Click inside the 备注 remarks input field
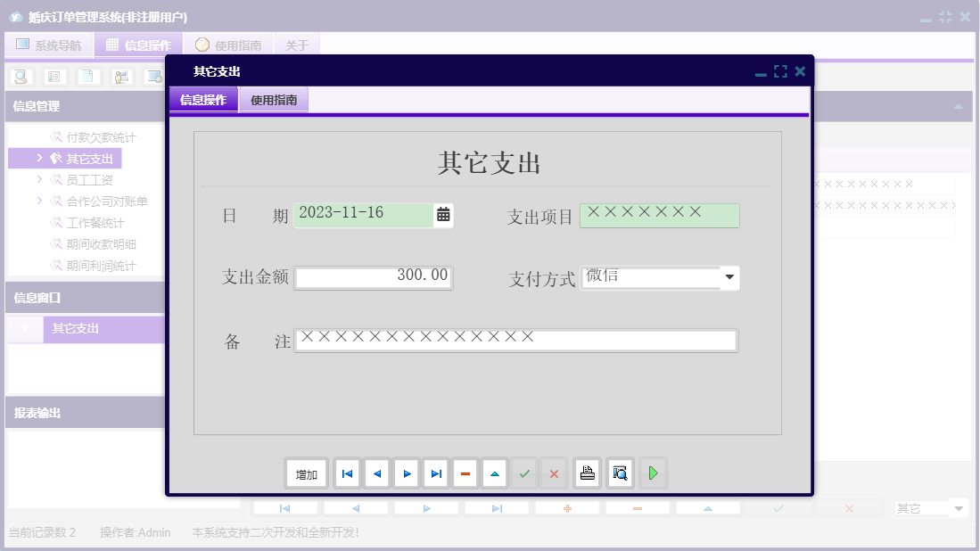This screenshot has width=980, height=551. [517, 340]
